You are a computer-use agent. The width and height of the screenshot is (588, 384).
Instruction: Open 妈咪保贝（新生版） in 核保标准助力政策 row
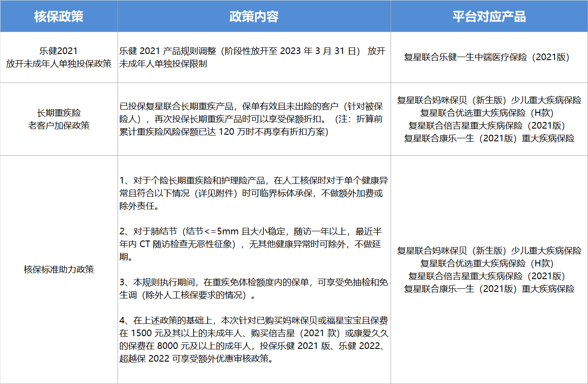[x=489, y=251]
